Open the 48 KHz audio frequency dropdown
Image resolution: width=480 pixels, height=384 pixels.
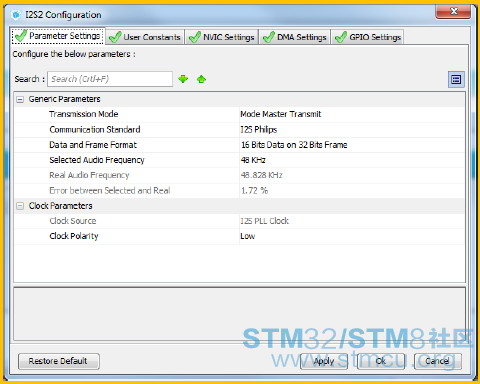[x=352, y=160]
